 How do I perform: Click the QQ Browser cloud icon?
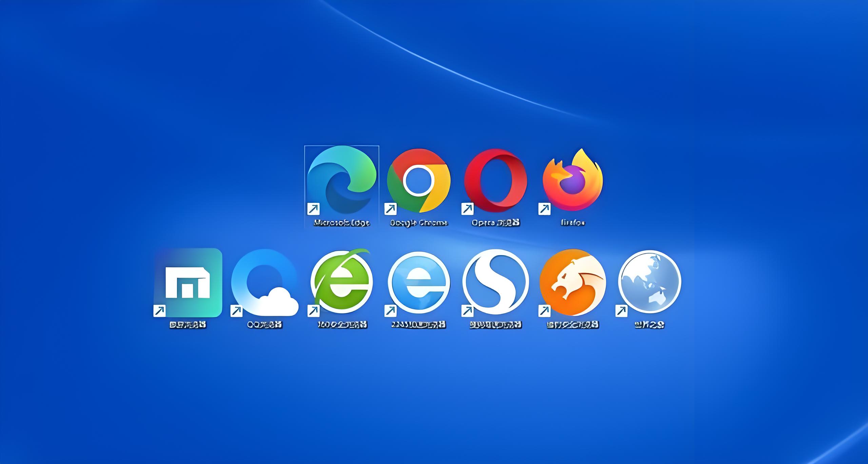[265, 283]
